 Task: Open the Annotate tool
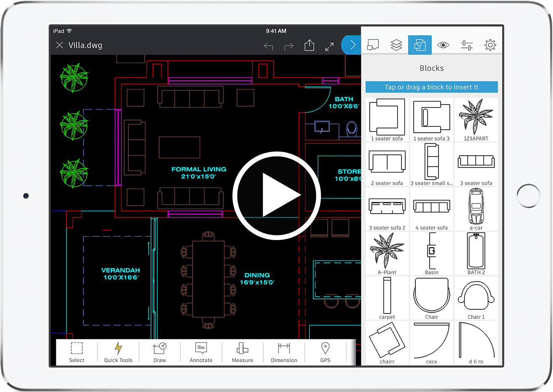coord(201,352)
